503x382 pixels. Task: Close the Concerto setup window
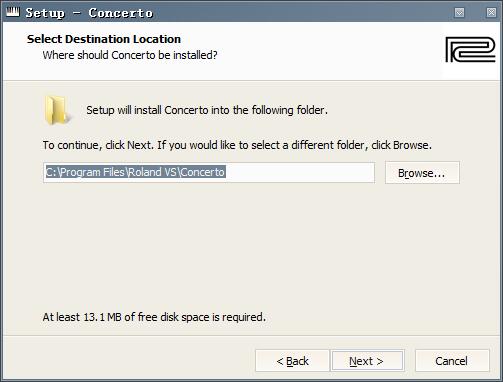[x=491, y=12]
